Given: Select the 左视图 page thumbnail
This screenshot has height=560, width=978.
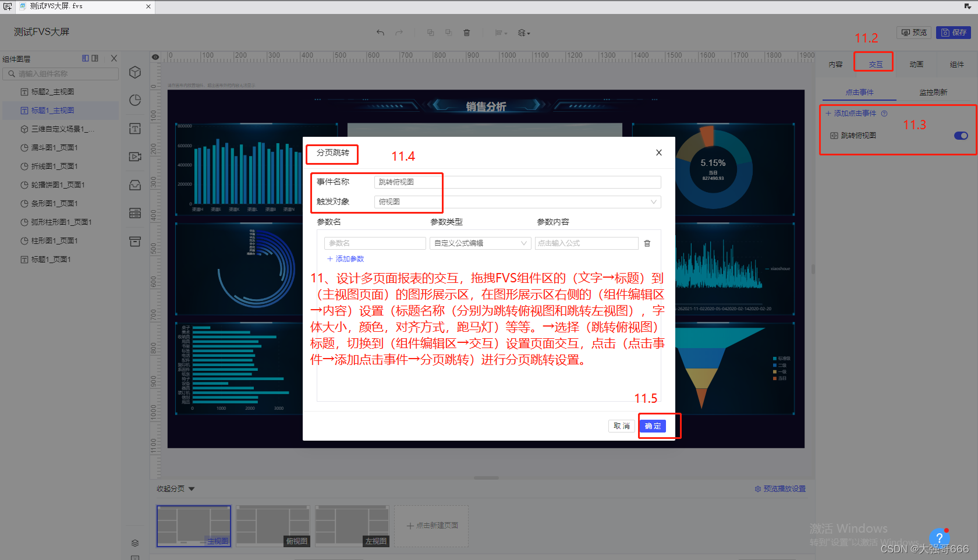Looking at the screenshot, I should (352, 526).
